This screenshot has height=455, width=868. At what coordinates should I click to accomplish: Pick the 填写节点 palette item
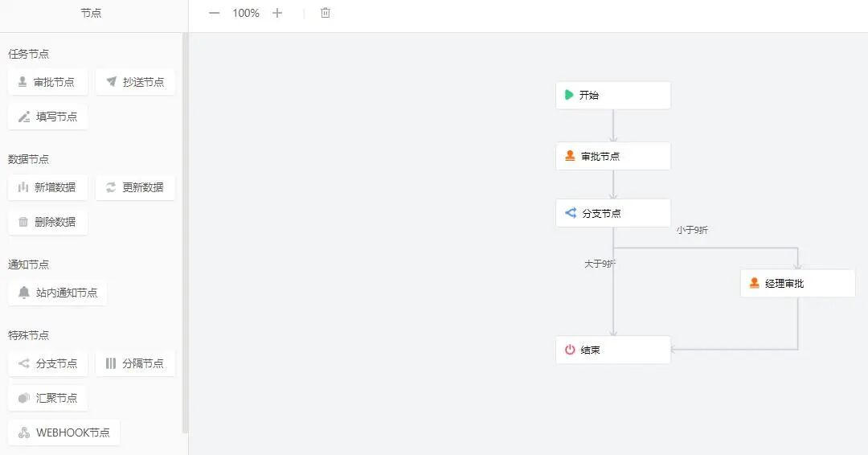48,117
